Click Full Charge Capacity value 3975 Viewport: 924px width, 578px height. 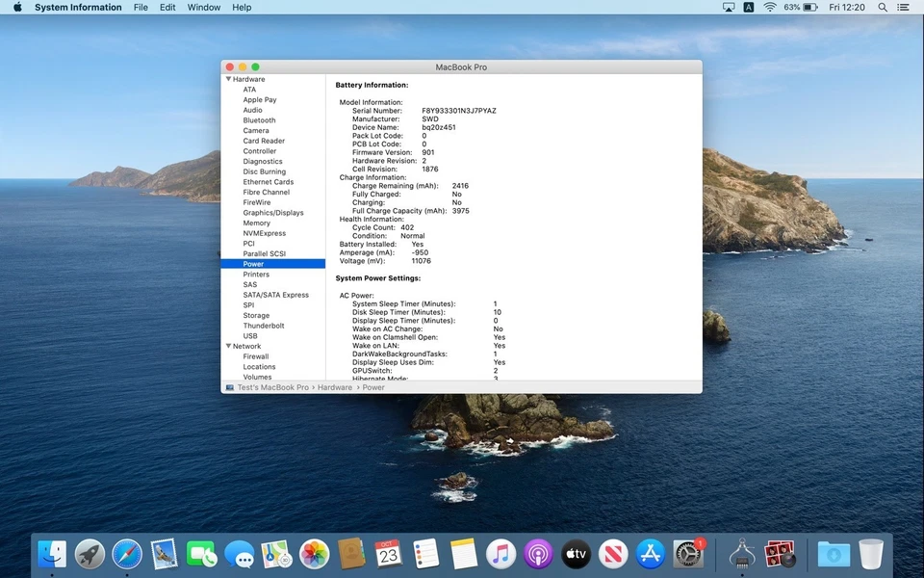(x=461, y=211)
